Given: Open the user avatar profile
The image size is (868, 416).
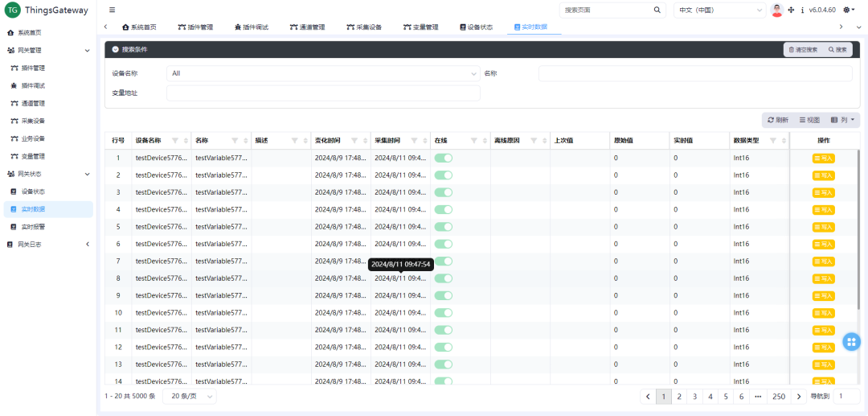Looking at the screenshot, I should coord(776,10).
